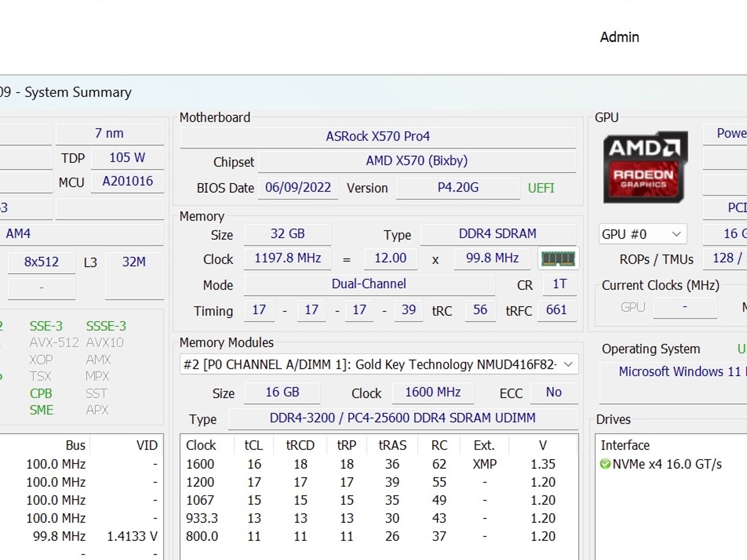The image size is (747, 560).
Task: Click the ASRock X570 Pro4 motherboard field
Action: [x=378, y=137]
